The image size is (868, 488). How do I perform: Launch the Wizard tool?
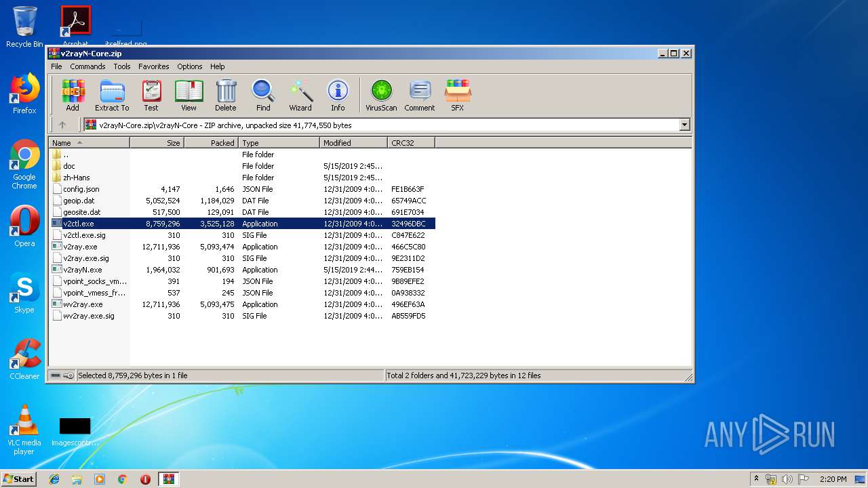tap(300, 95)
